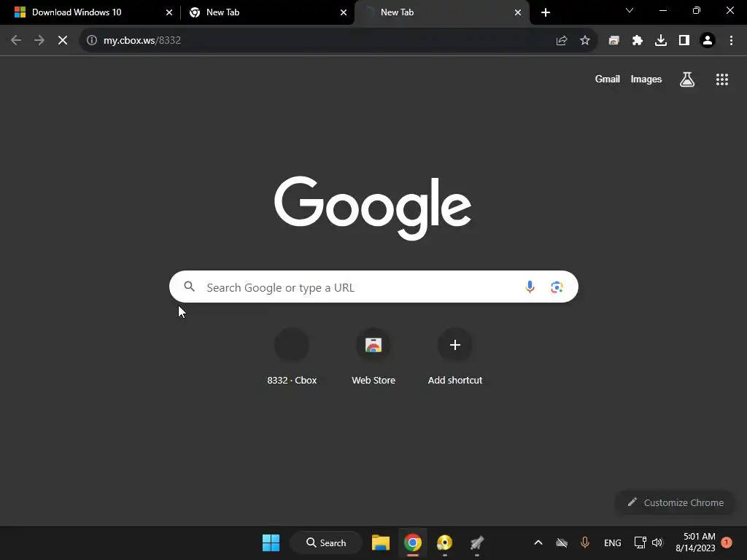Click Chrome taskbar icon
Image resolution: width=747 pixels, height=560 pixels.
413,542
